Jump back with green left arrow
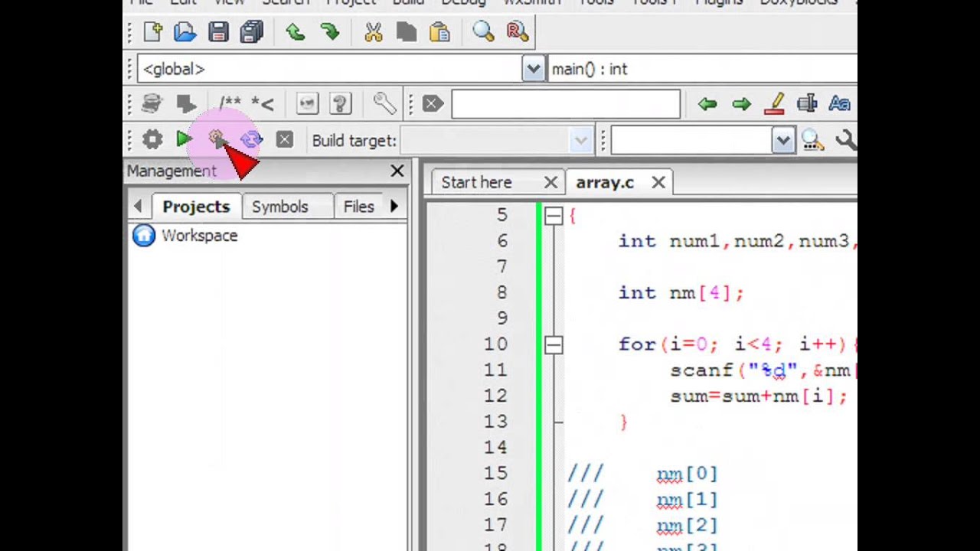Image resolution: width=980 pixels, height=551 pixels. click(x=707, y=103)
